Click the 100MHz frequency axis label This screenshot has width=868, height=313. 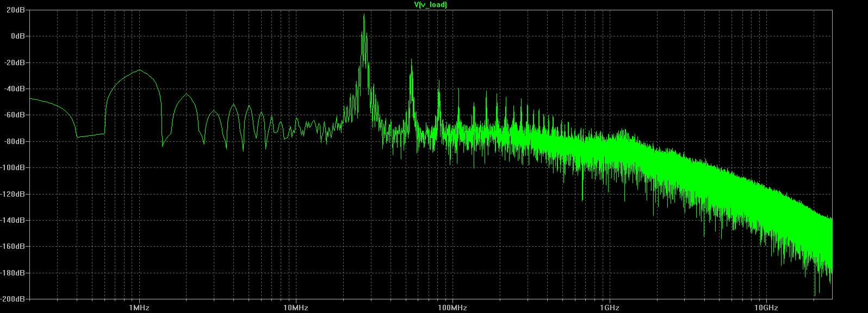point(452,308)
